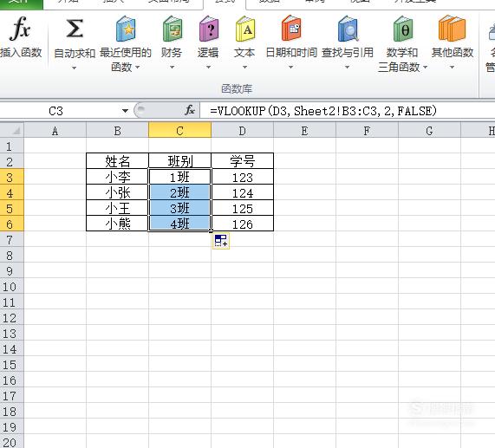Select column E header
The height and width of the screenshot is (448, 495).
tap(304, 130)
